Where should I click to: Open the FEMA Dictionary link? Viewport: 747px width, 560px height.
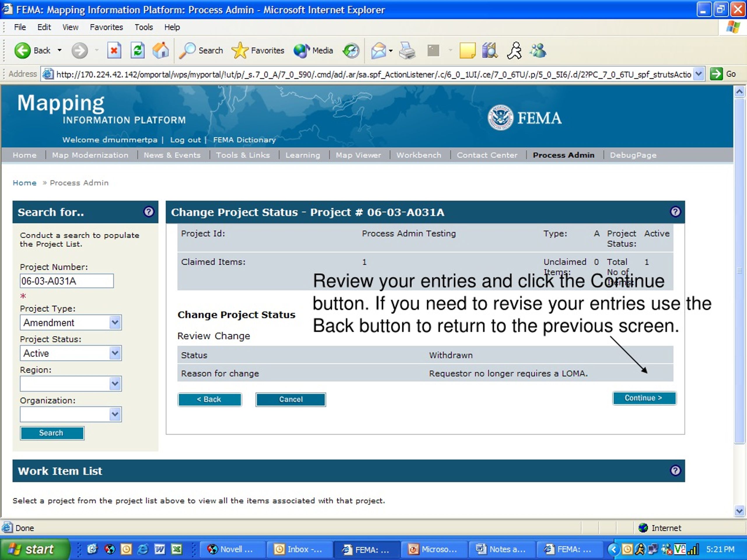click(244, 140)
